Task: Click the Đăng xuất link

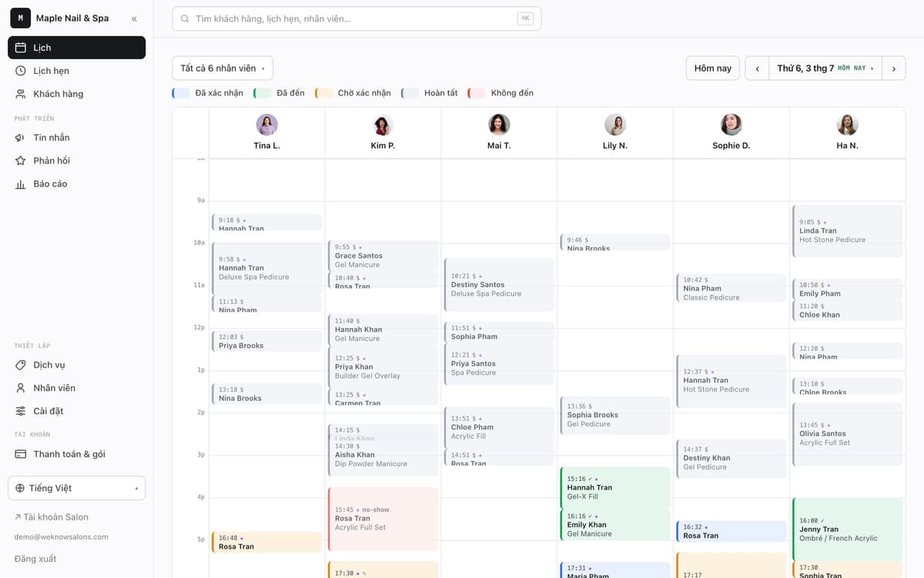Action: point(35,559)
